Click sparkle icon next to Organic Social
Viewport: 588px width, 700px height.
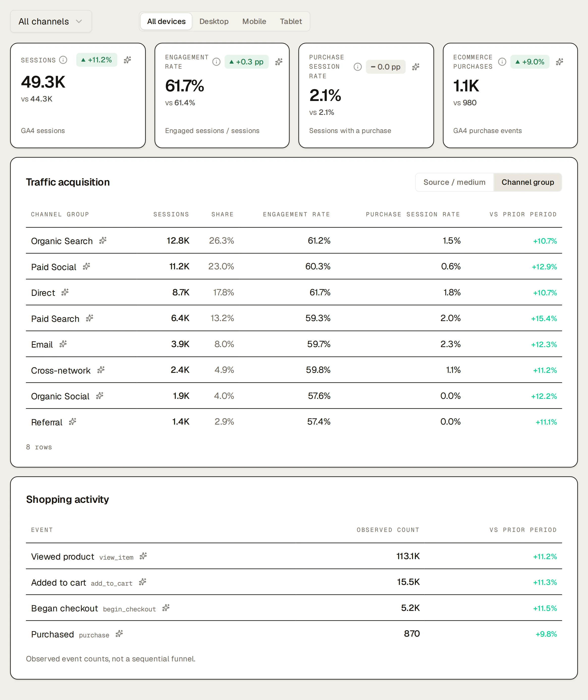[x=100, y=396]
